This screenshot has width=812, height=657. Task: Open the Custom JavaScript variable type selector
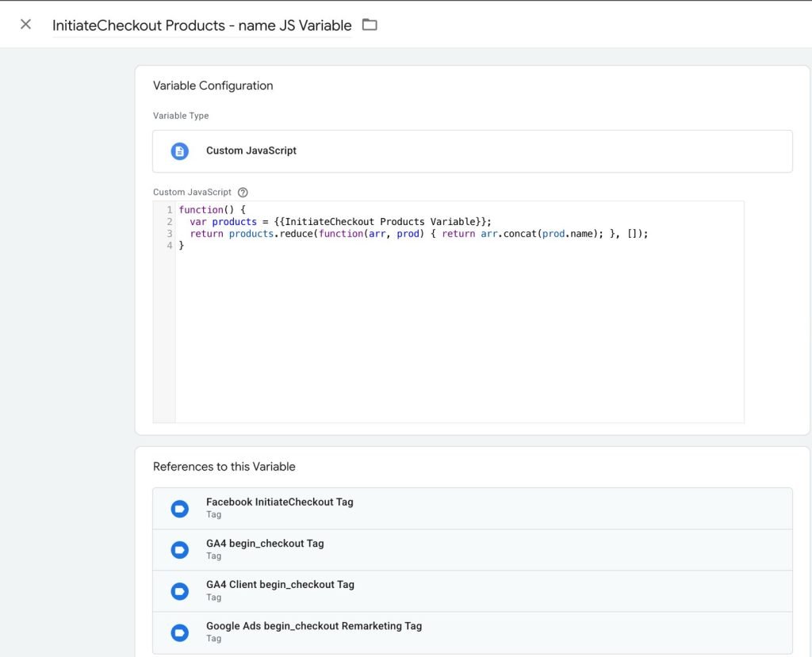coord(473,151)
